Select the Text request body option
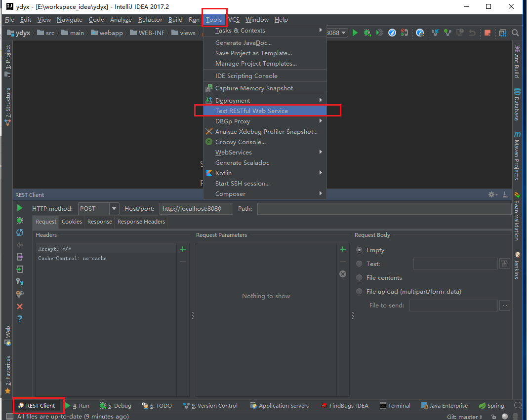 tap(359, 264)
